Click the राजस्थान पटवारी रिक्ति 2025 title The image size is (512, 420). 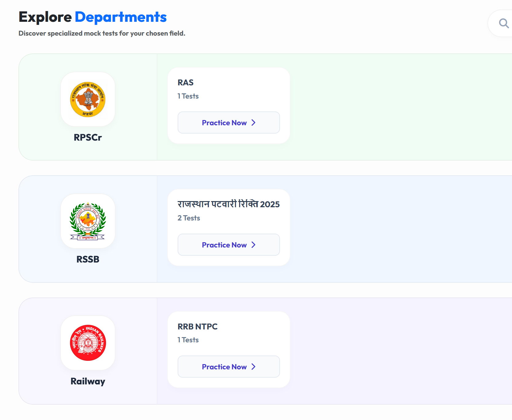click(229, 204)
